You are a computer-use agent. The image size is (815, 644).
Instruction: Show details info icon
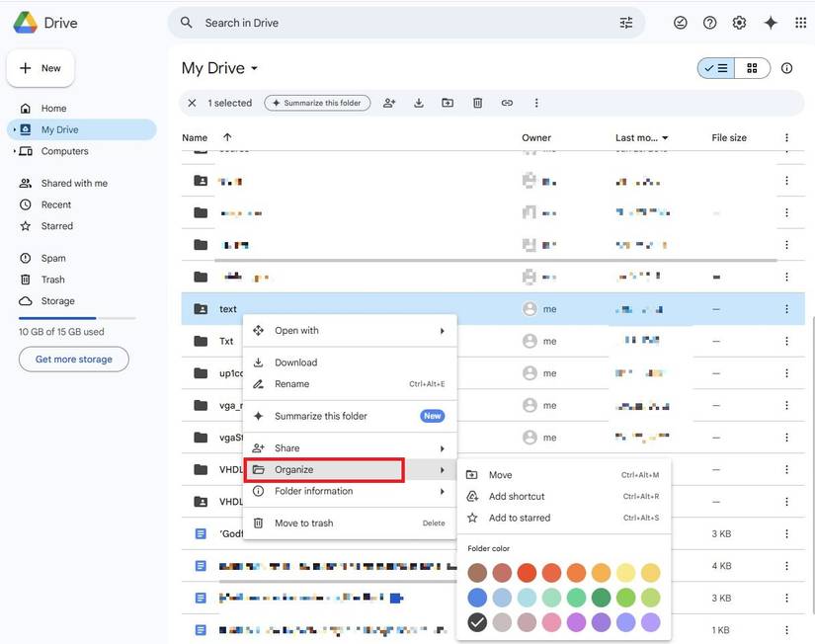pos(786,68)
